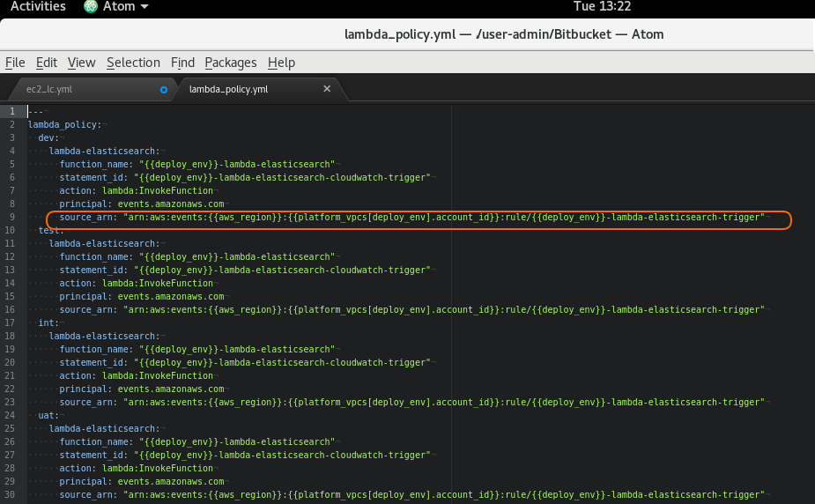Click the modified dot on ec2_lc.yml tab
Viewport: 815px width, 504px height.
tap(163, 89)
